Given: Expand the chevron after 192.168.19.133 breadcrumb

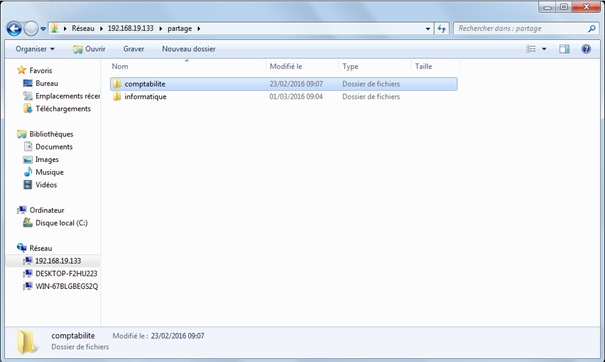Looking at the screenshot, I should pyautogui.click(x=161, y=29).
